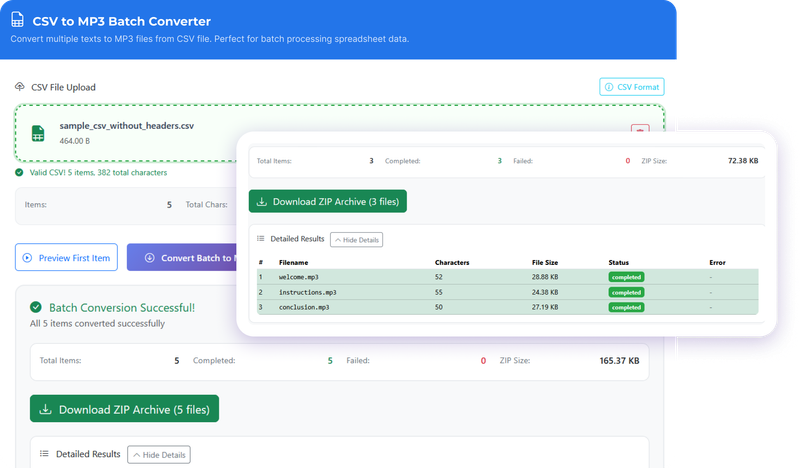Click the Batch Conversion Successful check icon
Image resolution: width=800 pixels, height=468 pixels.
pos(36,308)
